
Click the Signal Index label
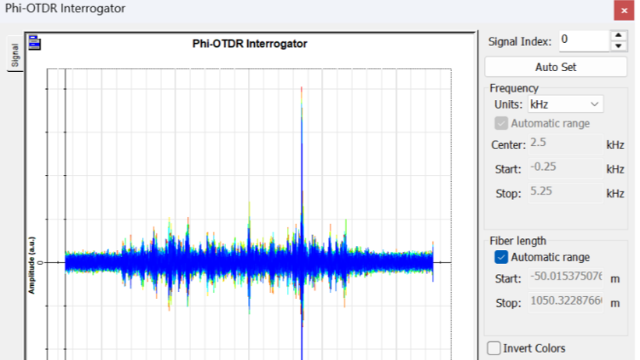[x=520, y=42]
